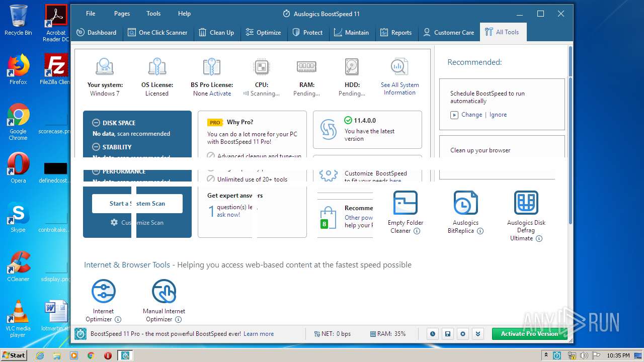Start a System Scan
Image resolution: width=644 pixels, height=362 pixels.
(x=137, y=204)
